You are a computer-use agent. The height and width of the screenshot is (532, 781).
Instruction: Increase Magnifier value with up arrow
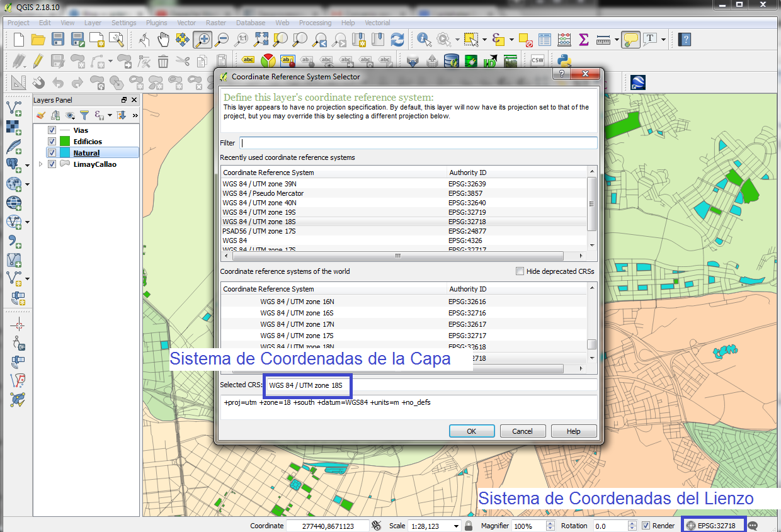(x=550, y=523)
